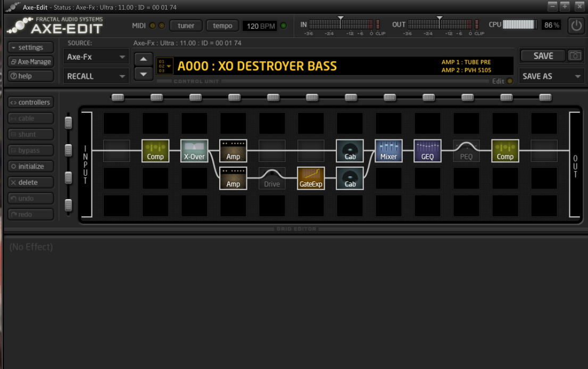Toggle the green tempo indicator LED
This screenshot has width=588, height=369.
pos(283,26)
